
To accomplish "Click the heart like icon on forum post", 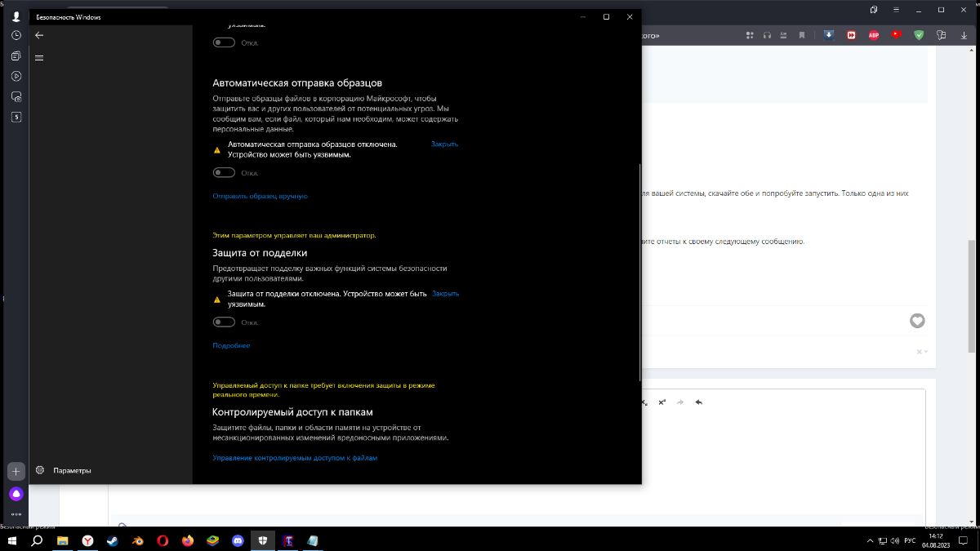I will [917, 321].
